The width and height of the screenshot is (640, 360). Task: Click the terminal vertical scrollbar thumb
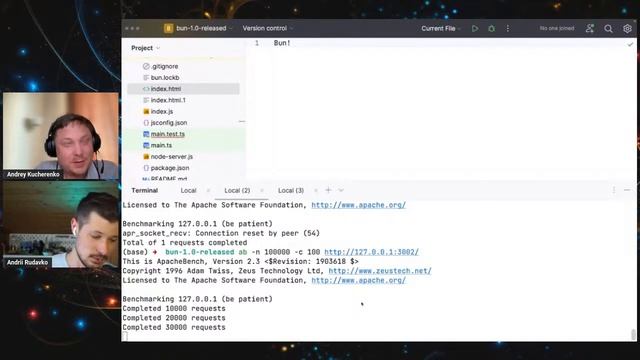tap(633, 334)
